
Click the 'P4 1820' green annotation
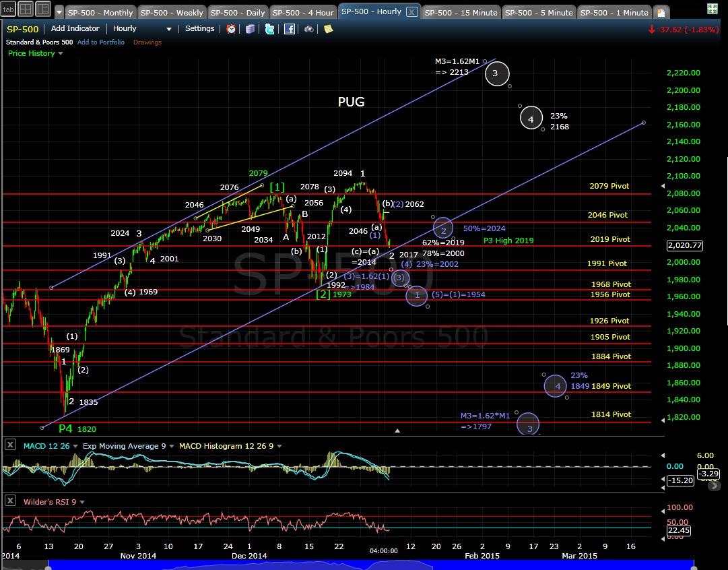[77, 429]
